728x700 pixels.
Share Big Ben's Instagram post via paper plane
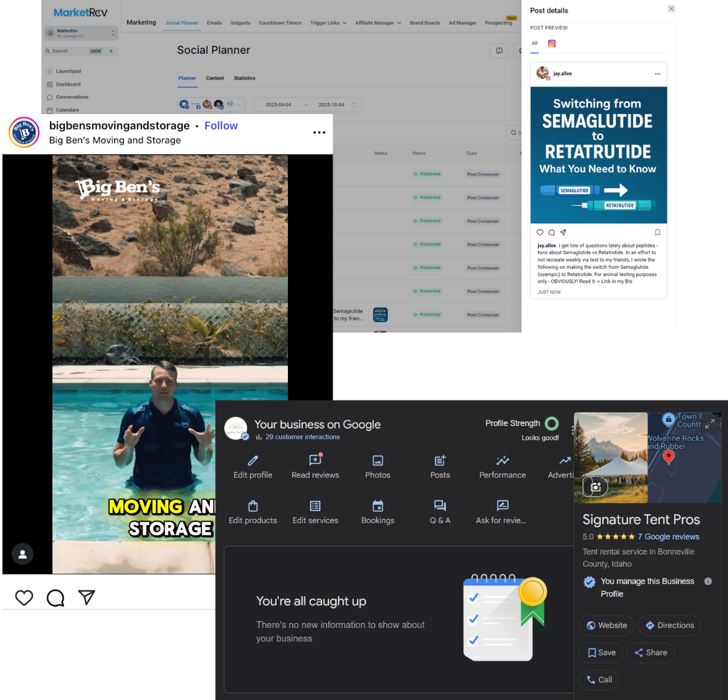[x=86, y=598]
